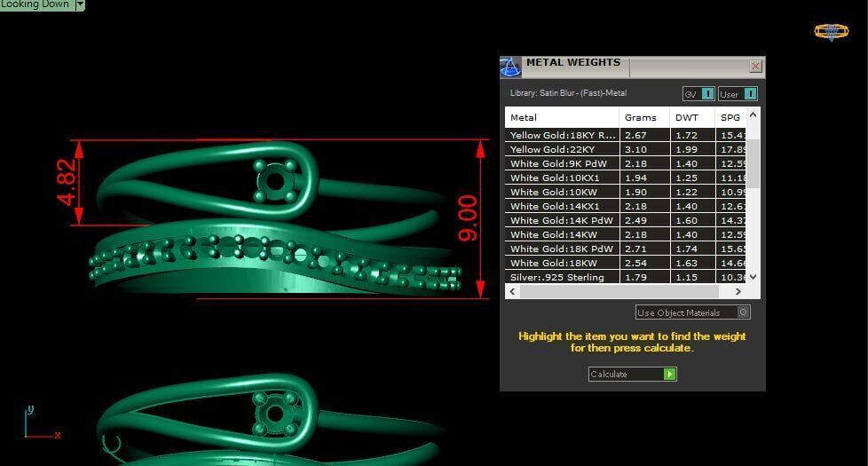868x466 pixels.
Task: Click the 4.82 dimension label
Action: (x=66, y=182)
